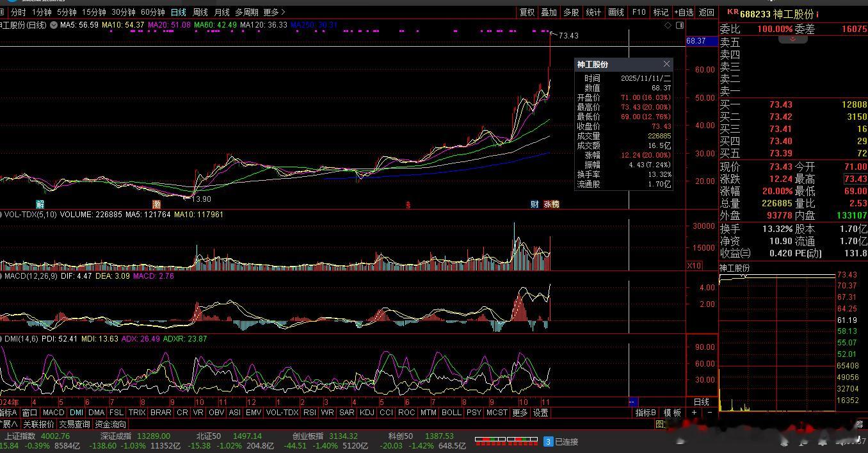Switch to 30分钟 period
The image size is (868, 453).
[x=123, y=12]
